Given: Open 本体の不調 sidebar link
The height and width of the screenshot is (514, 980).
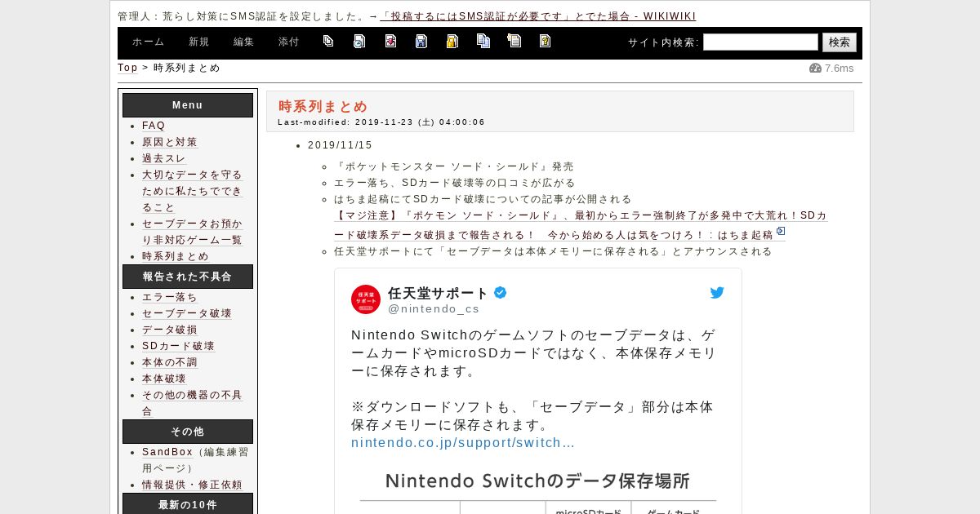Looking at the screenshot, I should [x=170, y=362].
